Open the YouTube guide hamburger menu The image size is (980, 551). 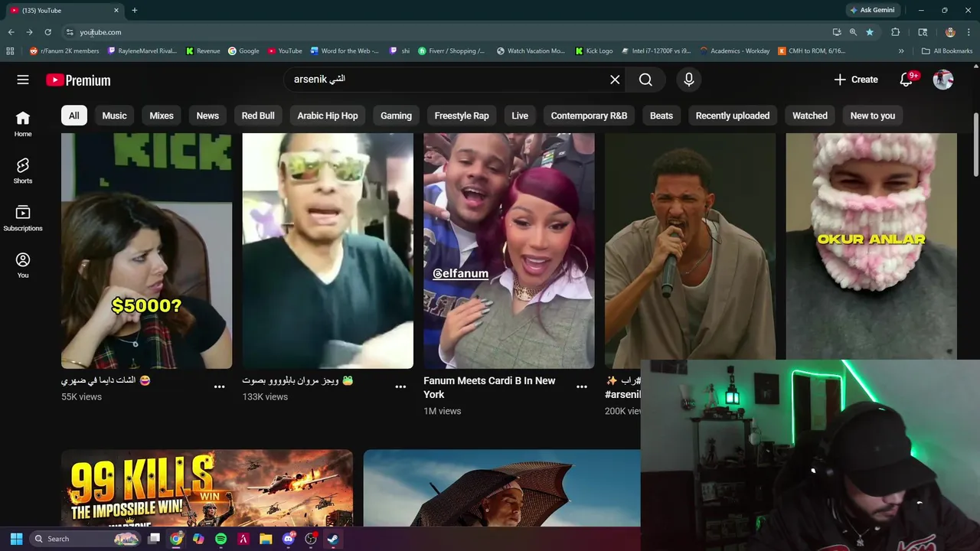point(23,80)
